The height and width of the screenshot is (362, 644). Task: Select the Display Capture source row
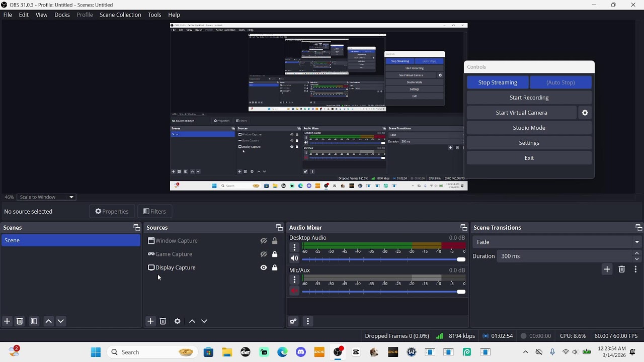point(213,267)
